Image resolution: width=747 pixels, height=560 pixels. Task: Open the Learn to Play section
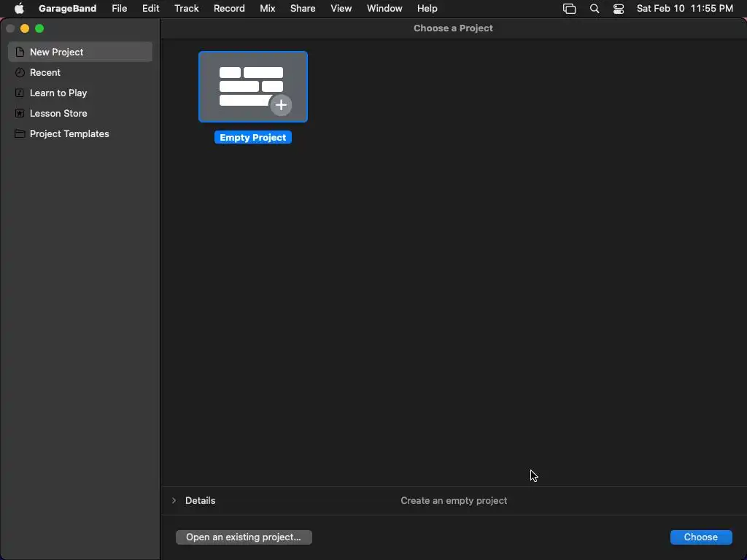(x=80, y=93)
